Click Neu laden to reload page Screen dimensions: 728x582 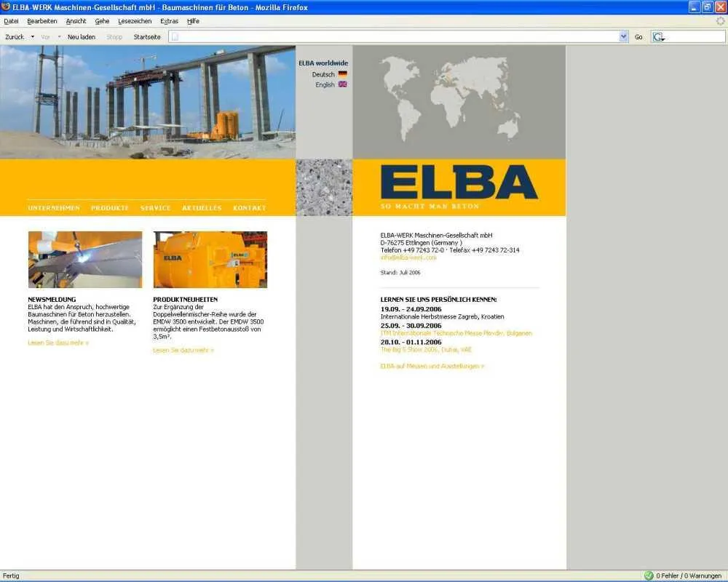coord(82,36)
